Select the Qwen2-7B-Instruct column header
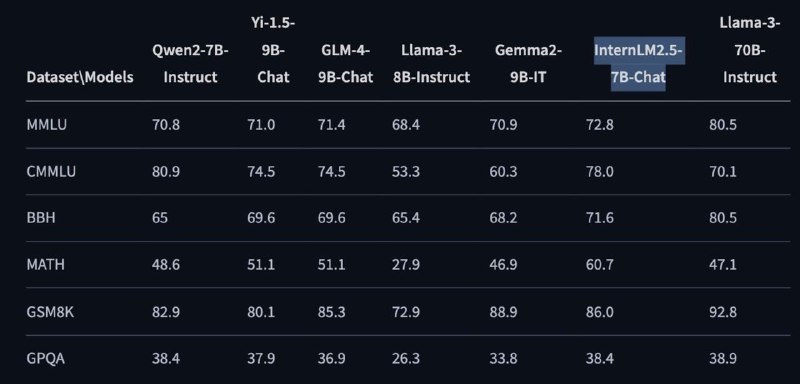800x384 pixels. click(190, 64)
